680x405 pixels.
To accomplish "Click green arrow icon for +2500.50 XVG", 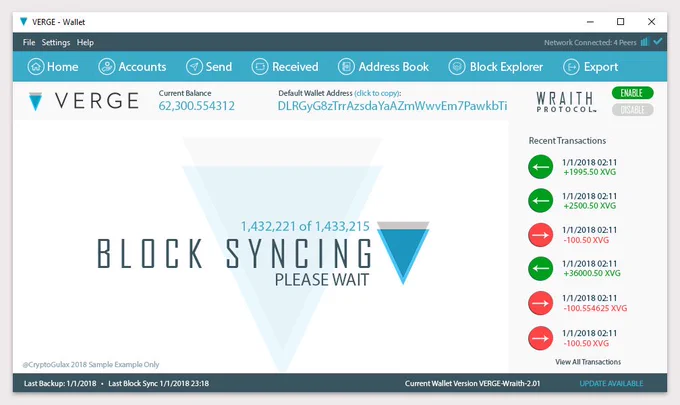I will click(540, 201).
